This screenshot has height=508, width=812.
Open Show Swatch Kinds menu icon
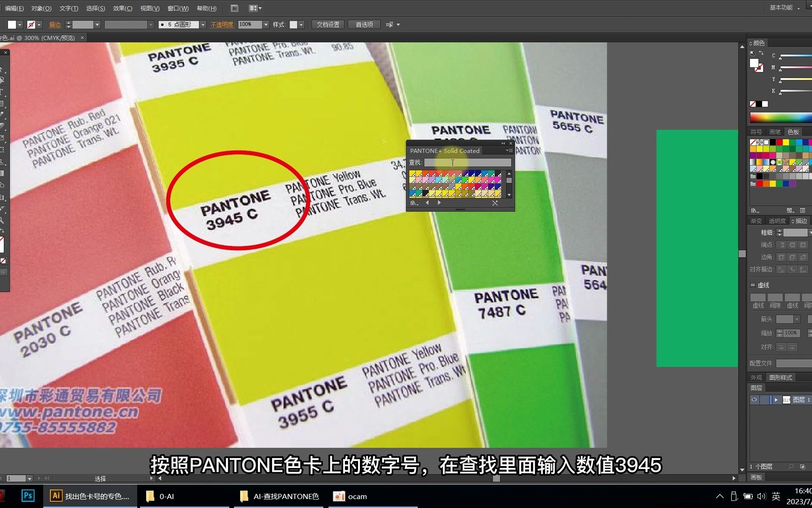click(x=791, y=211)
